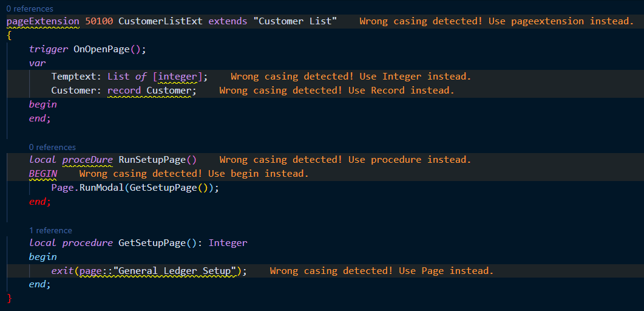Click the underlined page keyword inside exit
Screen dimensions: 644x311
pyautogui.click(x=90, y=271)
